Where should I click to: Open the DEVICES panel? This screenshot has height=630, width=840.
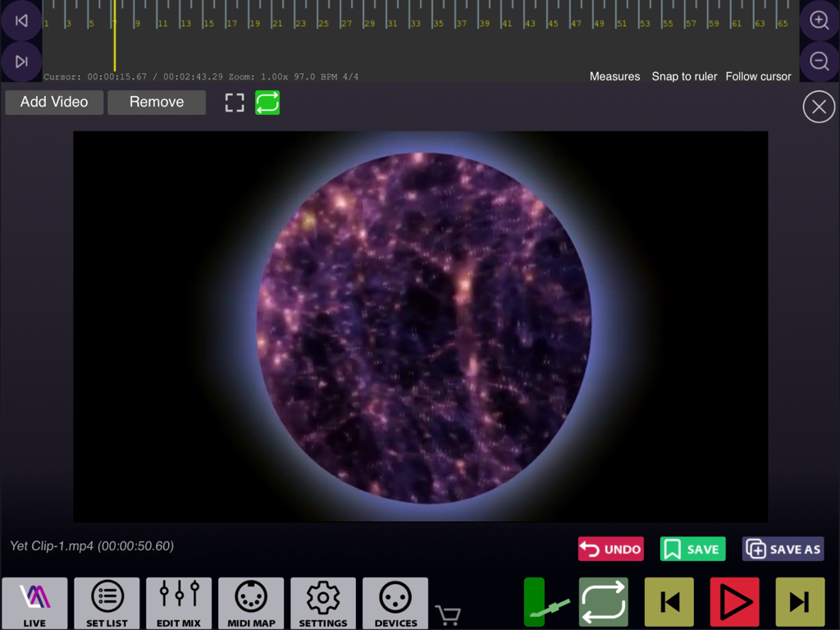395,602
